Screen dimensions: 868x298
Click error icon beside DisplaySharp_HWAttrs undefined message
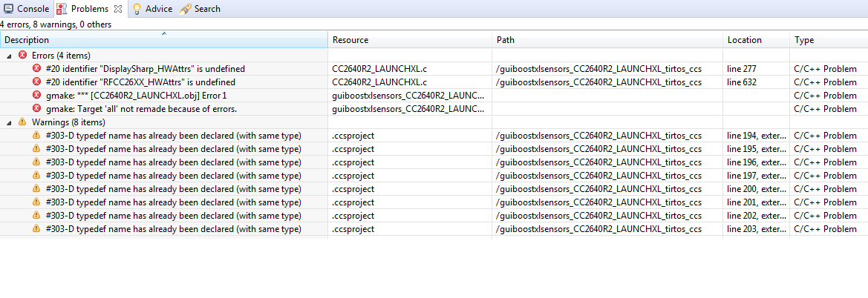(x=36, y=68)
